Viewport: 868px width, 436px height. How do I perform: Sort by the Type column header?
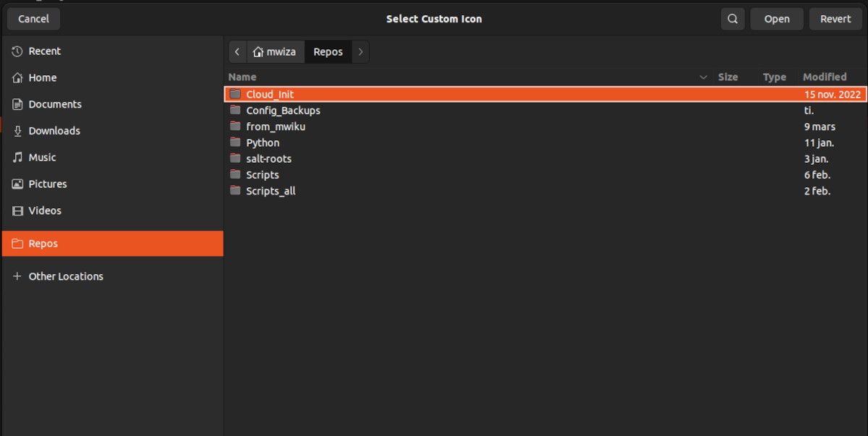pyautogui.click(x=774, y=77)
